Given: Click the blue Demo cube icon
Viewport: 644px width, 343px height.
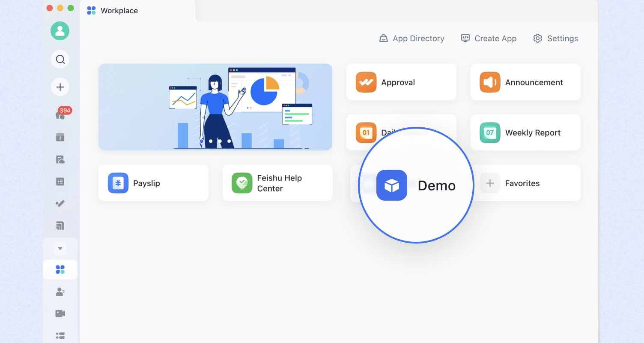Looking at the screenshot, I should 392,185.
